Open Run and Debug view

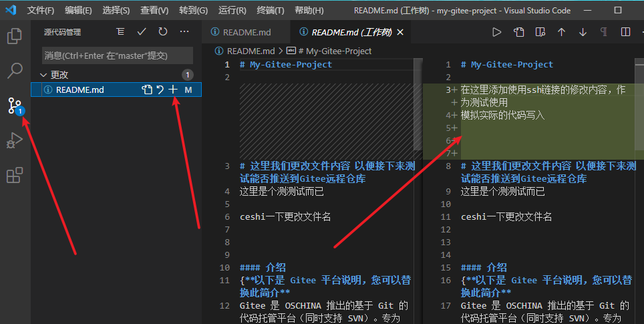[x=15, y=140]
